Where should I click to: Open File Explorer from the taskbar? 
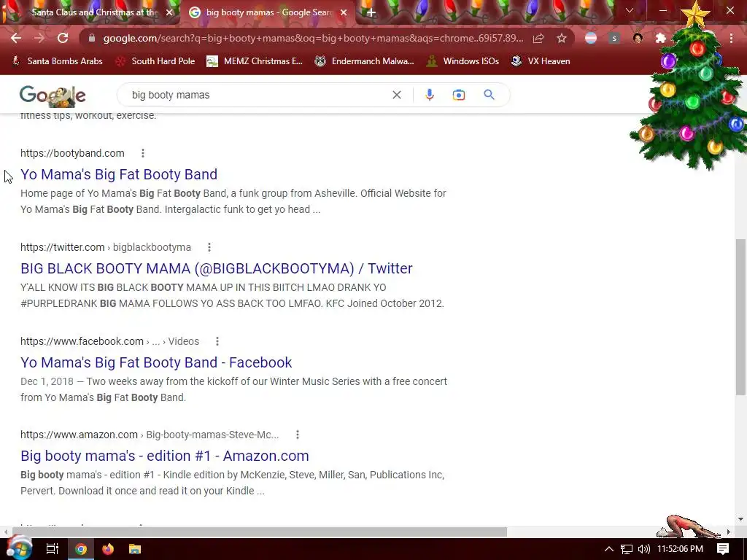(135, 549)
